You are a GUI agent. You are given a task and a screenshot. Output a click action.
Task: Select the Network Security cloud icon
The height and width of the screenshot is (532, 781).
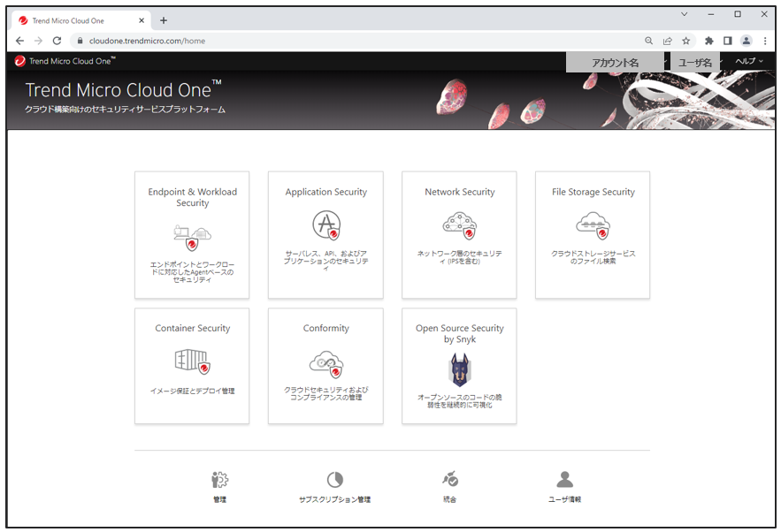(x=459, y=225)
